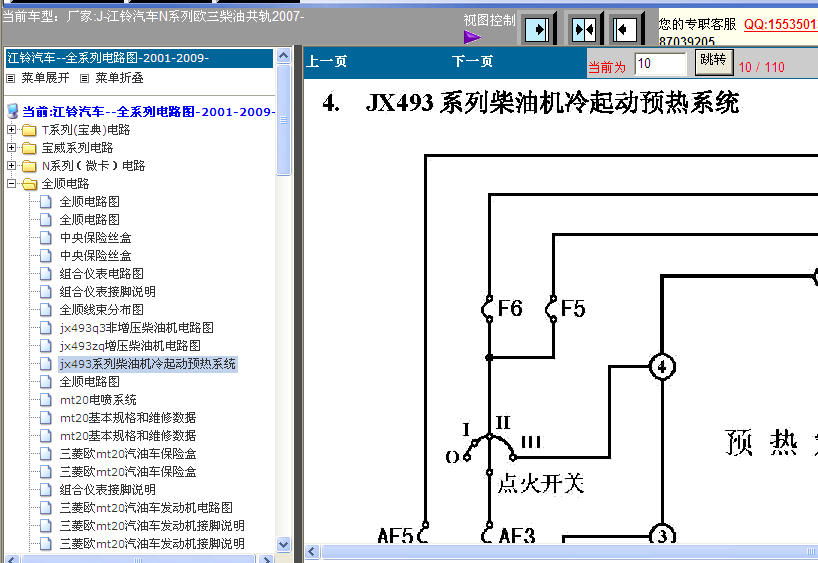The width and height of the screenshot is (818, 563).
Task: Click the tree panel title 江铃汽车--全系列电路图-2001-2009-
Action: tap(139, 58)
